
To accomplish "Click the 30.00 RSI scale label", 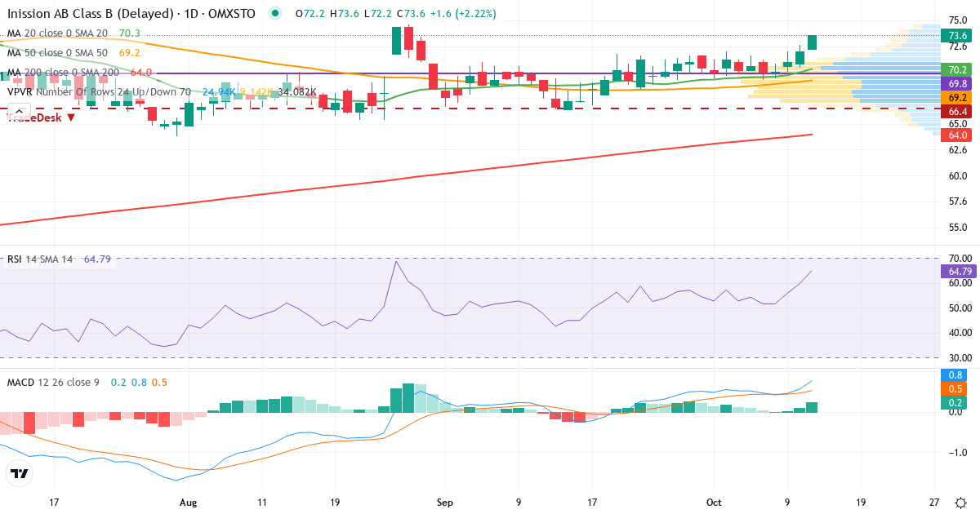I will pyautogui.click(x=959, y=357).
